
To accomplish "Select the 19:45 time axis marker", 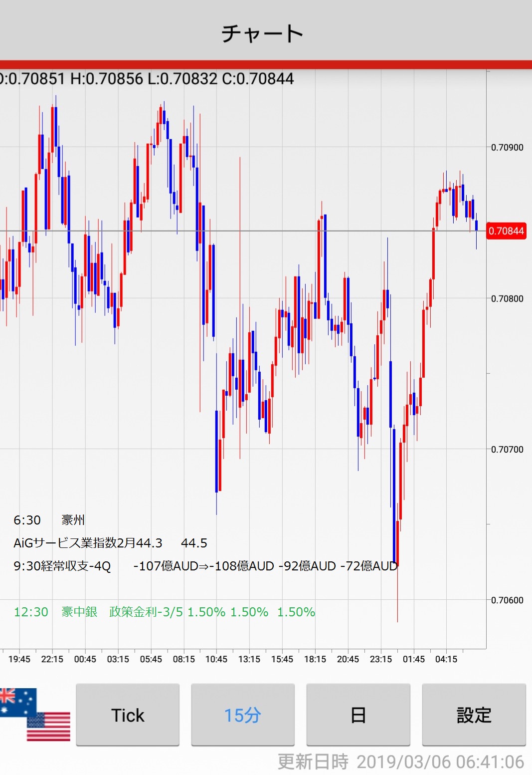I will tap(19, 659).
